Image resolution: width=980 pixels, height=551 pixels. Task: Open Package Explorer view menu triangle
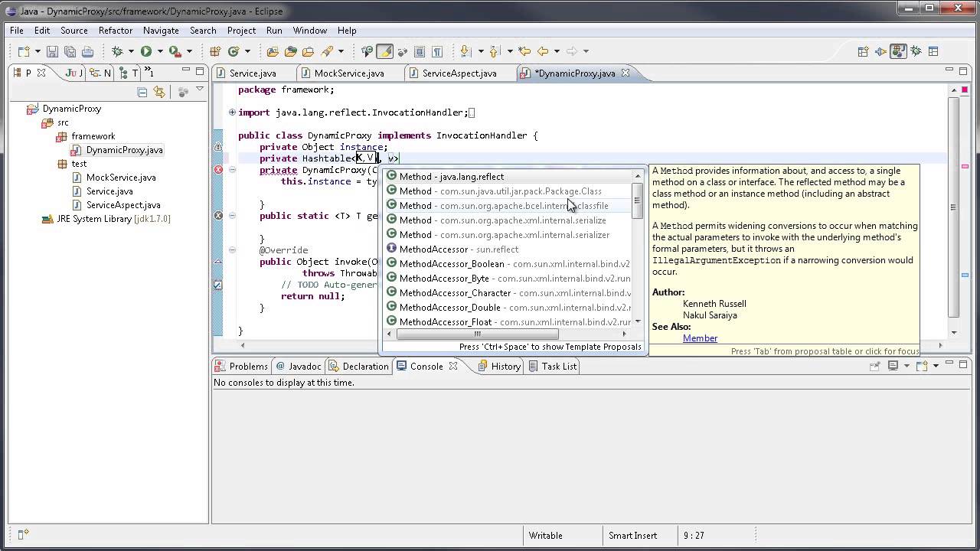[x=200, y=90]
